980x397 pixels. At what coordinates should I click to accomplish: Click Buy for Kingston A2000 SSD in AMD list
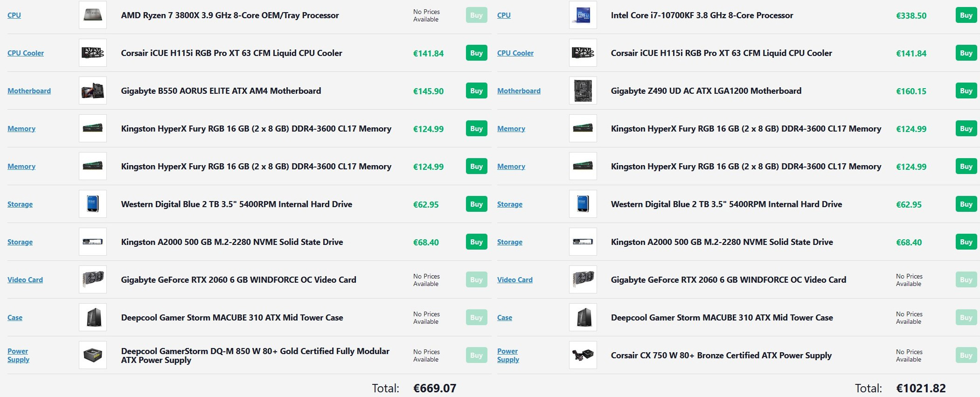click(476, 242)
